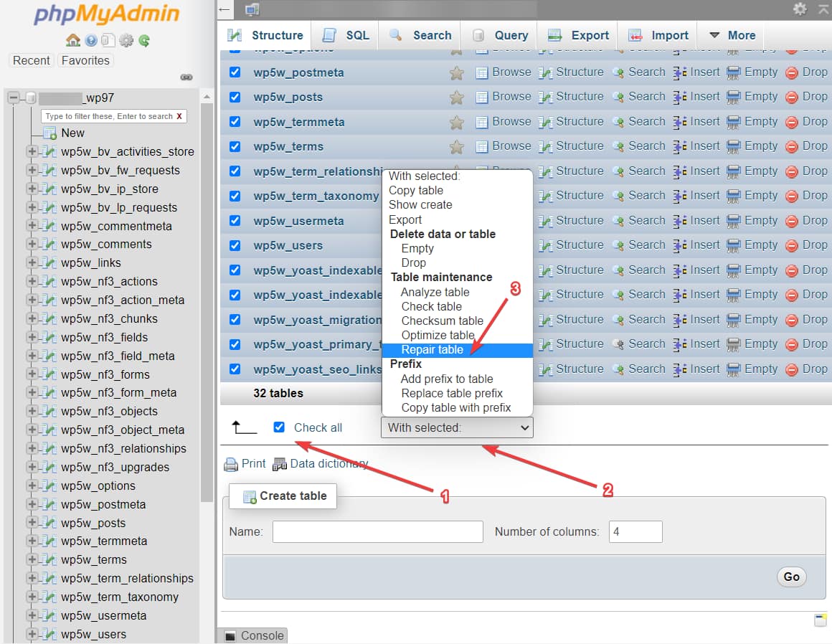Click the phpMyAdmin home icon
This screenshot has height=644, width=832.
click(x=75, y=40)
